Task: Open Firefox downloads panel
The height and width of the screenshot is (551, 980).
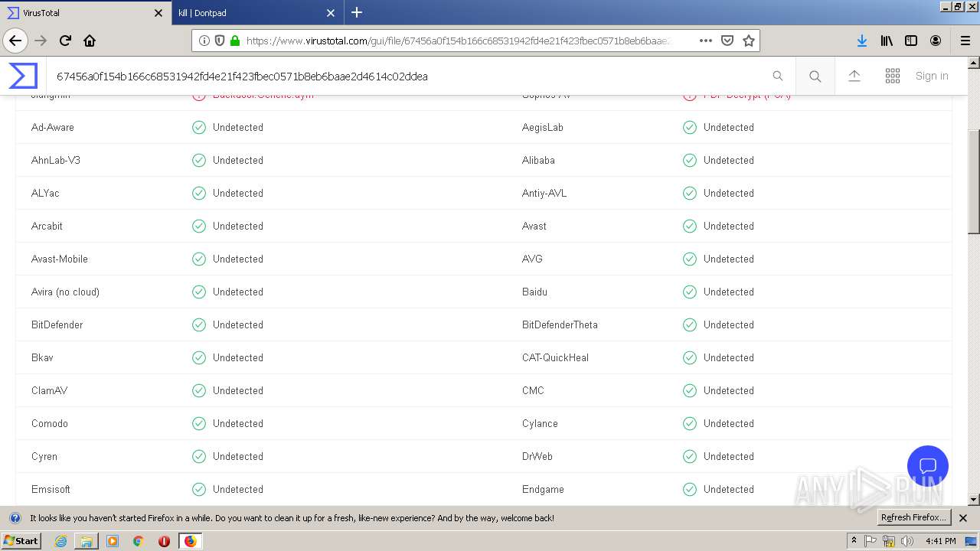Action: 861,41
